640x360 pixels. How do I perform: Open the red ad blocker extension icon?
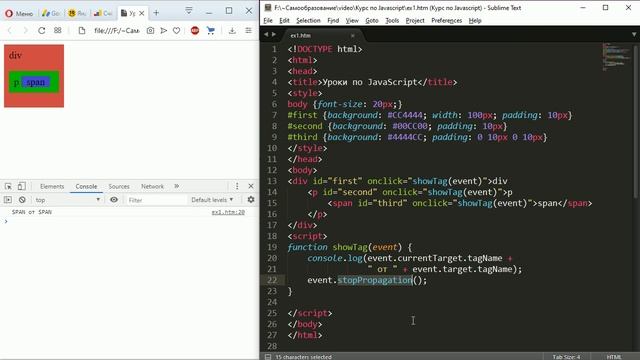pos(195,31)
